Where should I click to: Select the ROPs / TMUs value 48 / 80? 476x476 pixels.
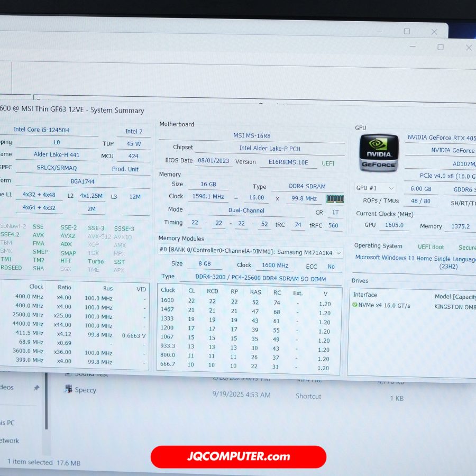pyautogui.click(x=420, y=201)
